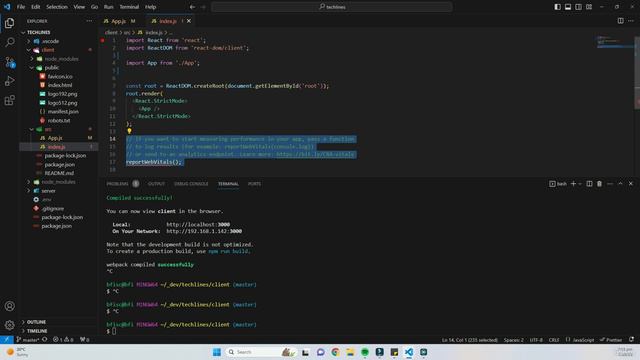Click the master branch status bar item
This screenshot has height=360, width=640.
pos(27,340)
